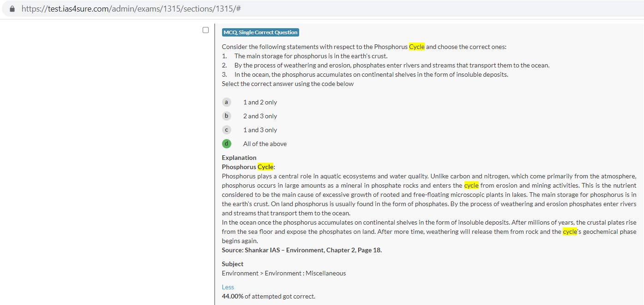
Task: Click the green option d circle
Action: coord(226,144)
